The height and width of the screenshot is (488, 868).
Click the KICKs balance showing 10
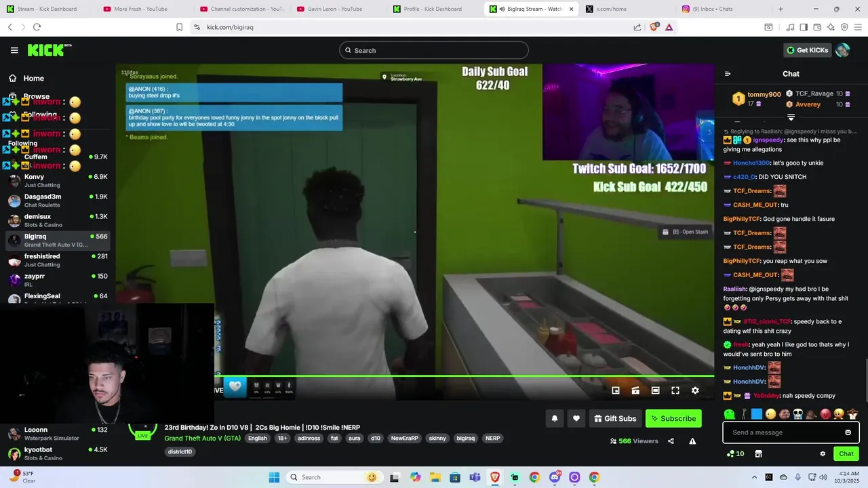click(735, 454)
